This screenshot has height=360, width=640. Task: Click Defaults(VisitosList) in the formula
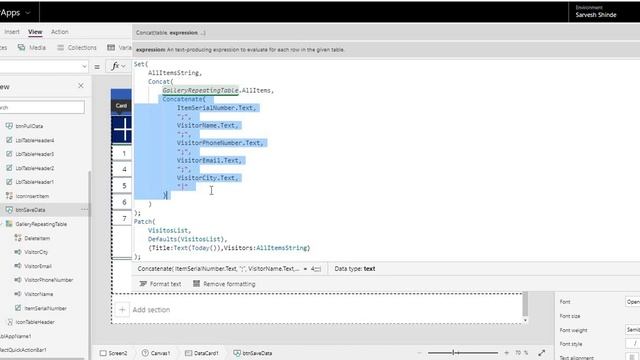pyautogui.click(x=186, y=239)
